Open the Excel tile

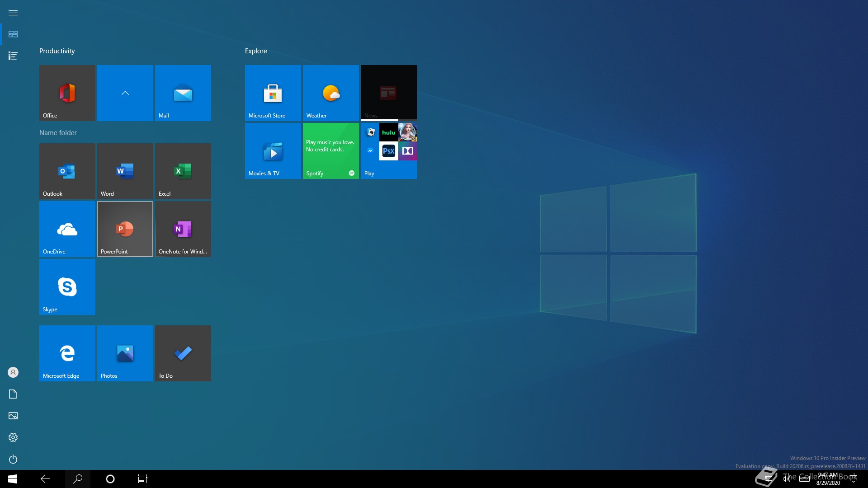[x=183, y=171]
